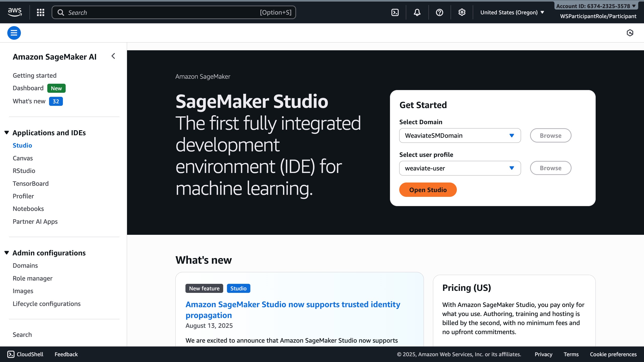
Task: Click the New badge beside Dashboard
Action: click(x=56, y=88)
